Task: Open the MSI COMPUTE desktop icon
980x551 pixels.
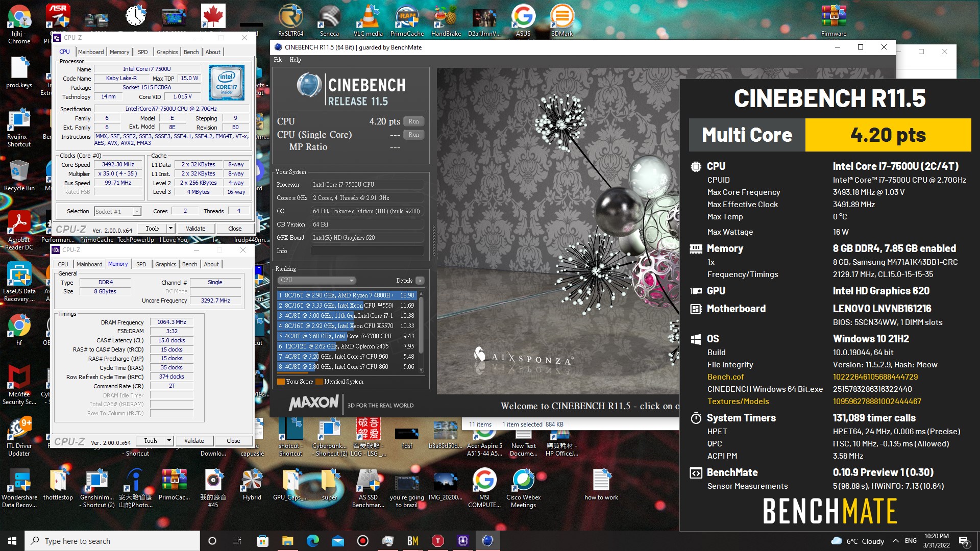Action: point(484,489)
